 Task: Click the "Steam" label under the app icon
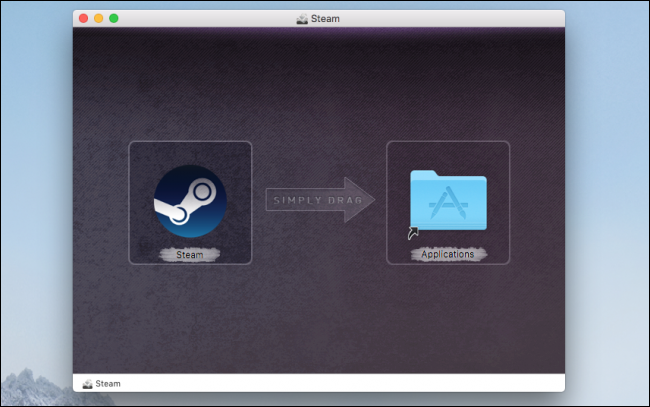point(190,255)
